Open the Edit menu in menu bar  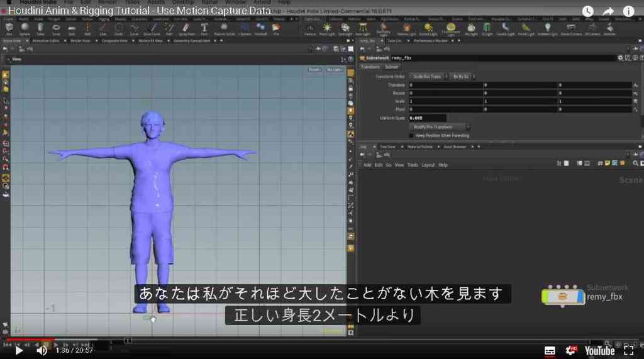click(x=86, y=2)
